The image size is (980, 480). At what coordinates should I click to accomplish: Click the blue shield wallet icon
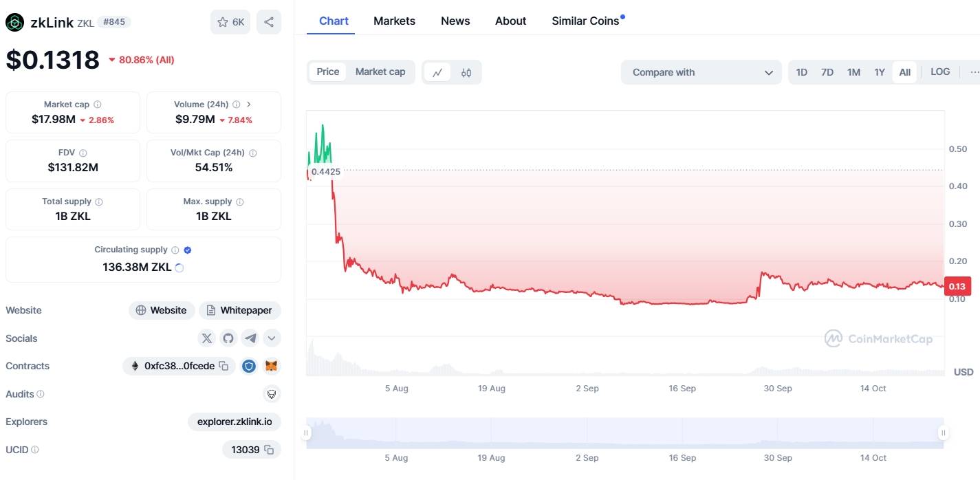[249, 366]
